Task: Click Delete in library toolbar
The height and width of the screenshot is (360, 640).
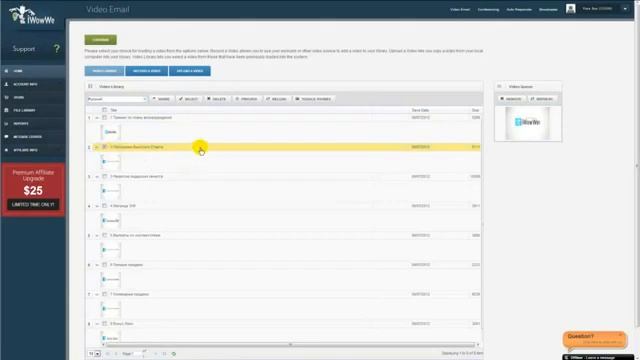Action: 216,99
